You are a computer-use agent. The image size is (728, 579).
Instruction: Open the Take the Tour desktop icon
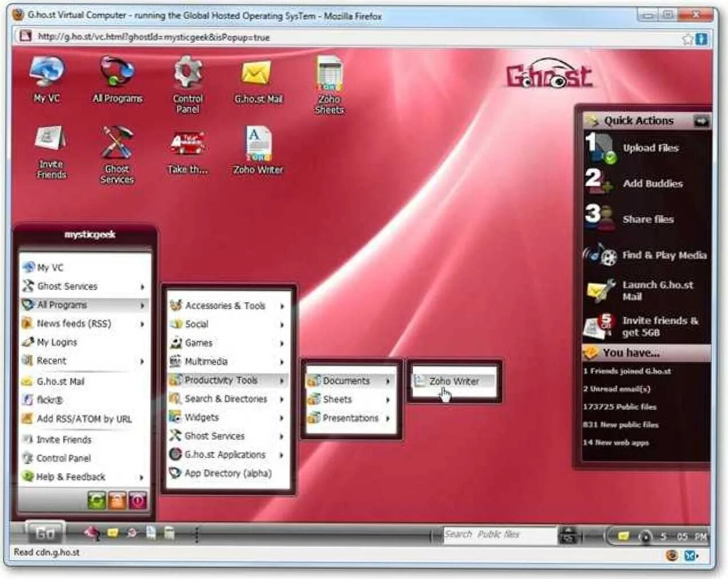(x=187, y=151)
